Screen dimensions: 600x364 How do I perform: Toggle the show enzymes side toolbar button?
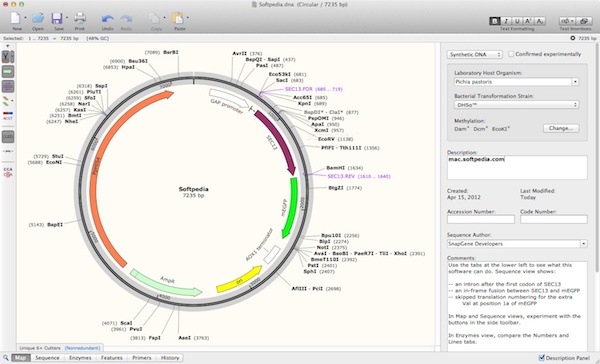point(8,57)
